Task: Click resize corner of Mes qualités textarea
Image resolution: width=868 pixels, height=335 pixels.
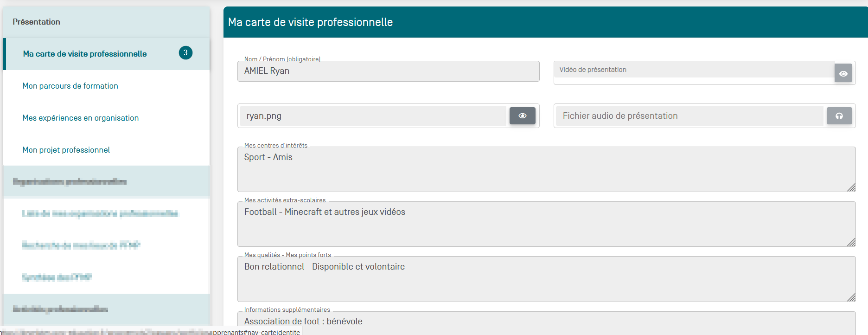Action: click(x=851, y=297)
